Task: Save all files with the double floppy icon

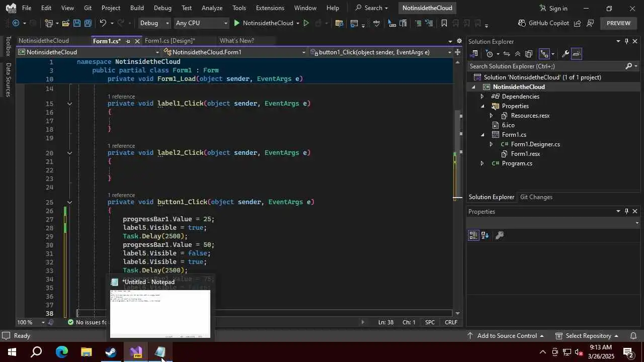Action: pos(88,23)
